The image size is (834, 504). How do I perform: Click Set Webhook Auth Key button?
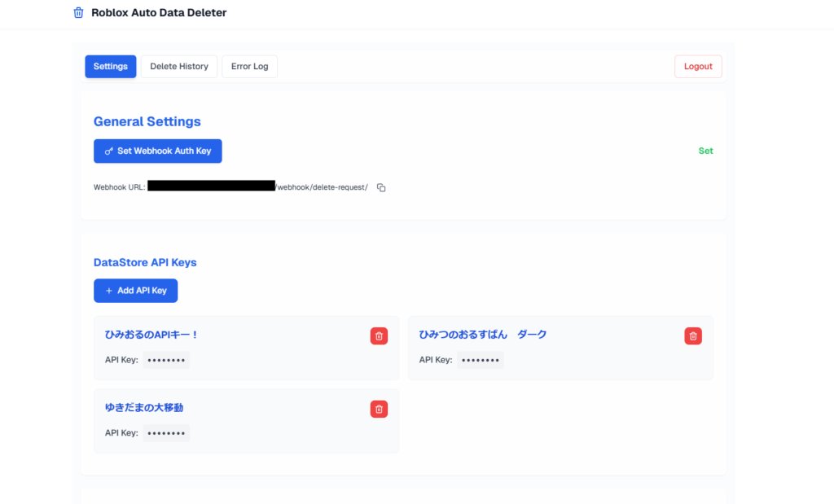point(157,151)
